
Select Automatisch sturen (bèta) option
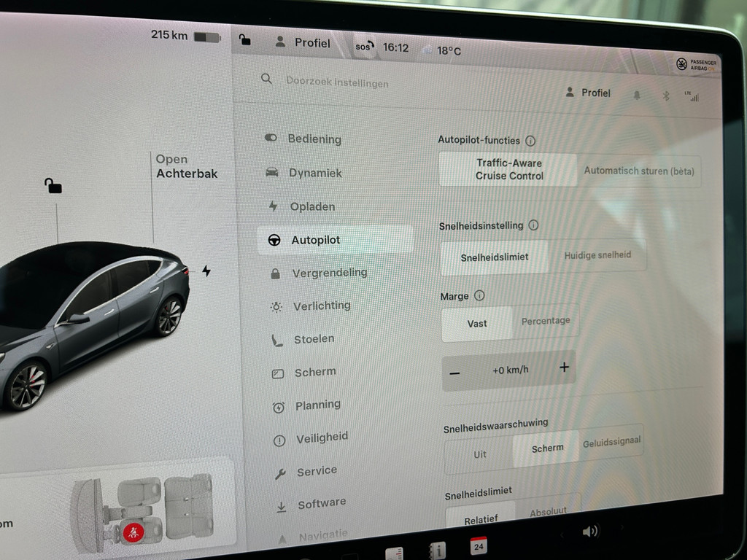(639, 171)
